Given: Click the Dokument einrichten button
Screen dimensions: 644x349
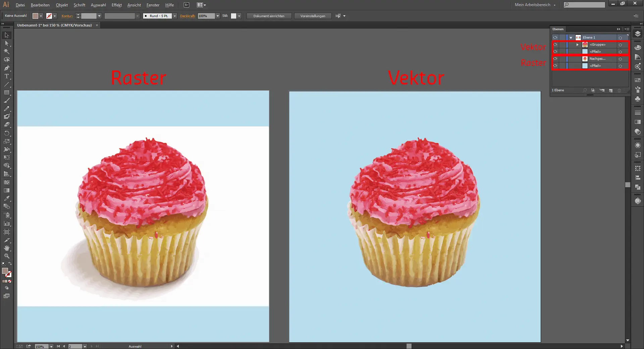Looking at the screenshot, I should [x=269, y=16].
